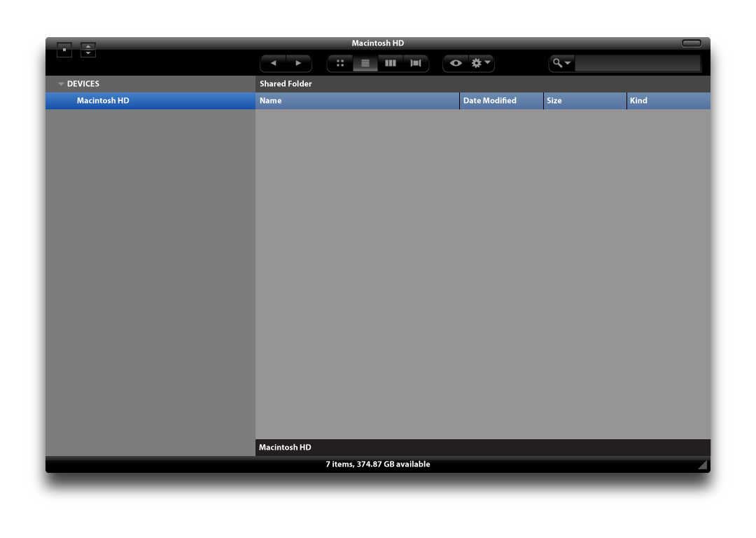Switch to column view

pos(390,63)
